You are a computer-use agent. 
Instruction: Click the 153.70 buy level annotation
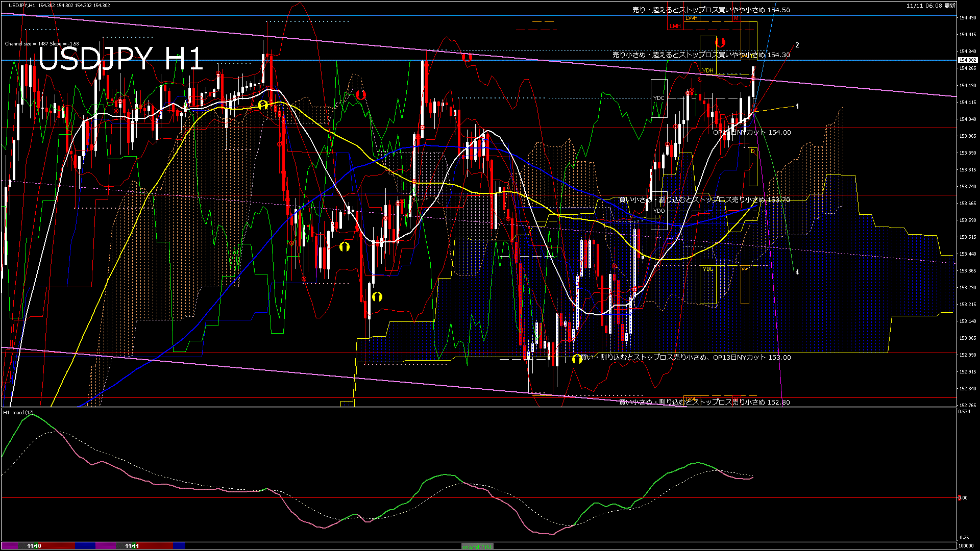704,199
